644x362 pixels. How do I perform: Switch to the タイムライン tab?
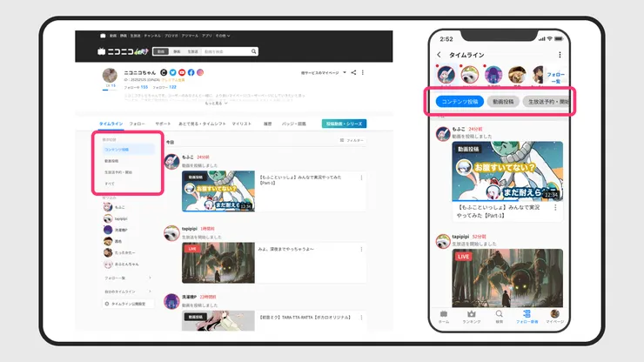tap(111, 124)
